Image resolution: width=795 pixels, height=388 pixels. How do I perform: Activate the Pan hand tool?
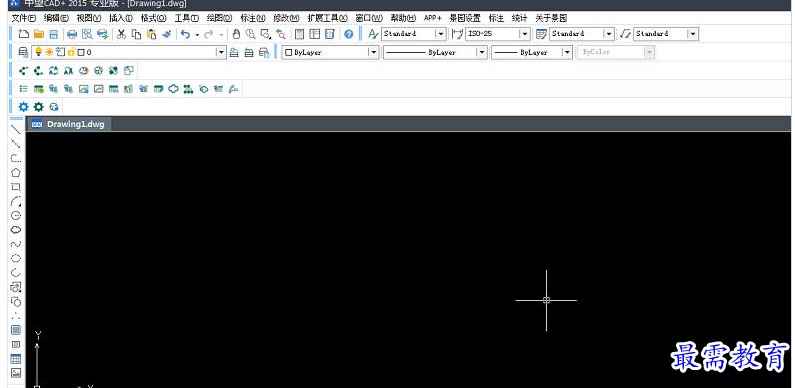point(236,34)
